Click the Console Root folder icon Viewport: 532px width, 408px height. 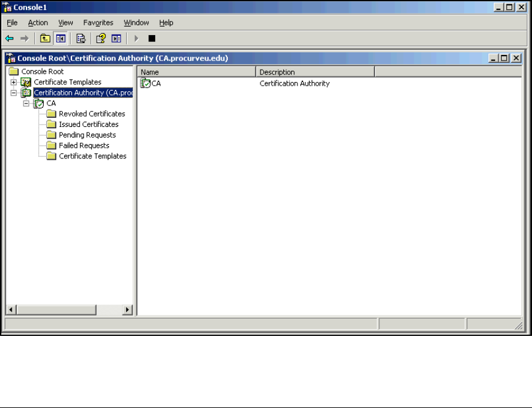(x=14, y=71)
